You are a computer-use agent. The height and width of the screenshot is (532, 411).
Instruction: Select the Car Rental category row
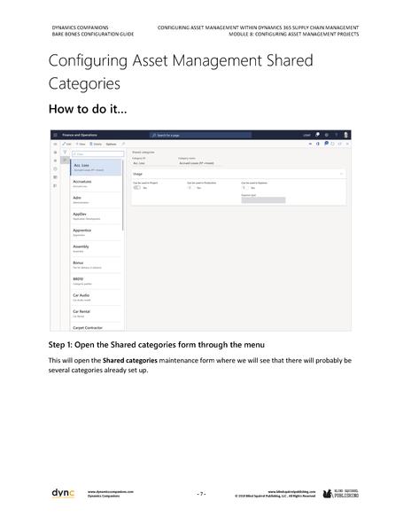pos(96,314)
